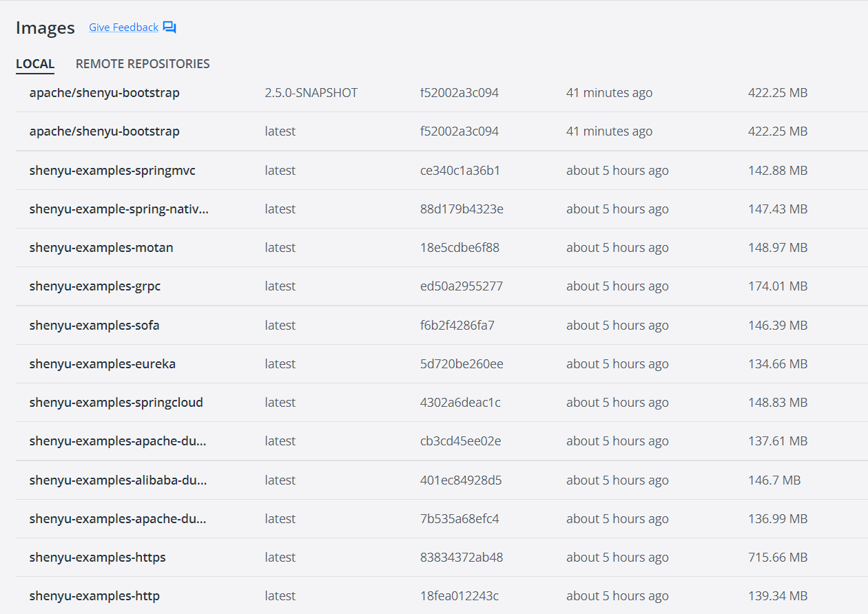Click image ID ce340c1a36b1
This screenshot has width=868, height=614.
click(460, 171)
